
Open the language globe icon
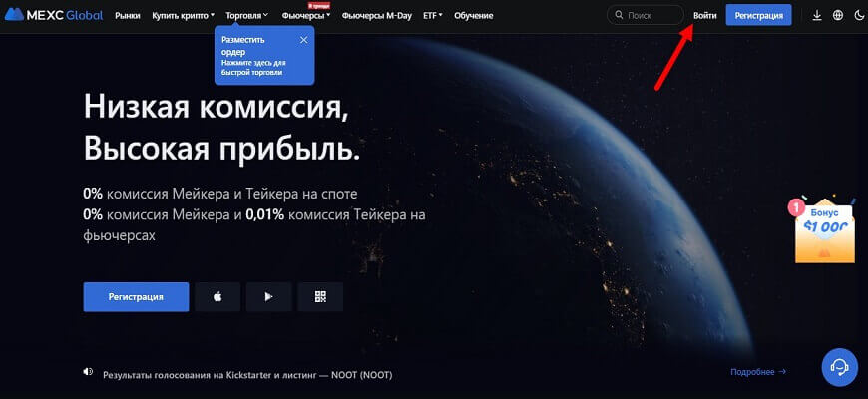click(837, 16)
